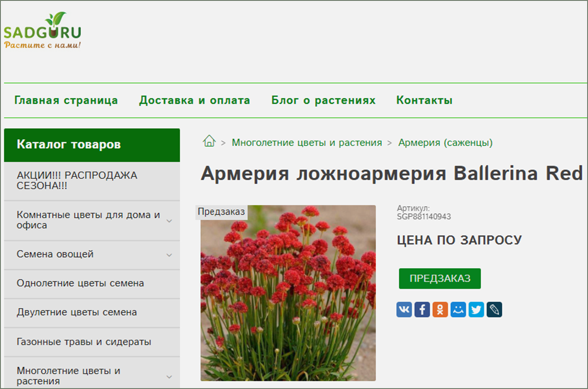The image size is (588, 389).
Task: Open Блог о растениях menu item
Action: click(x=323, y=100)
